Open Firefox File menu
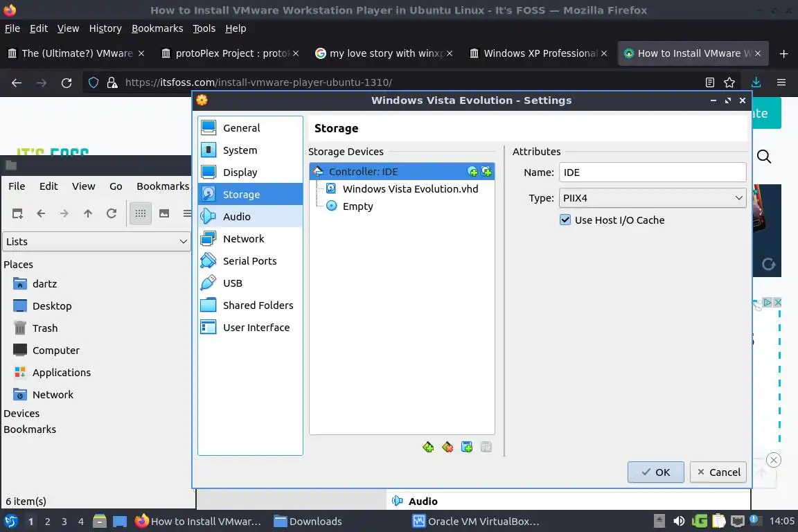The image size is (798, 532). (12, 28)
